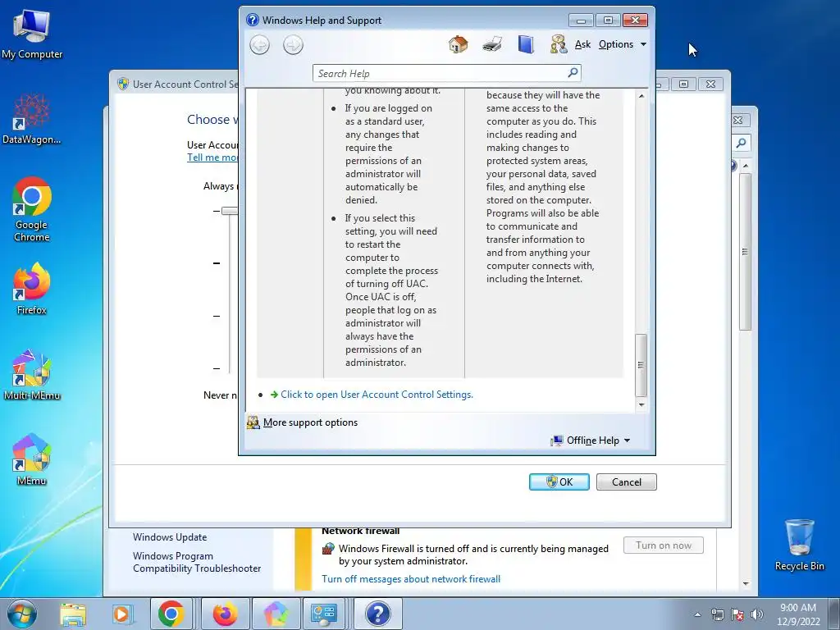Open the Recycle Bin
Viewport: 840px width, 630px height.
[x=799, y=545]
